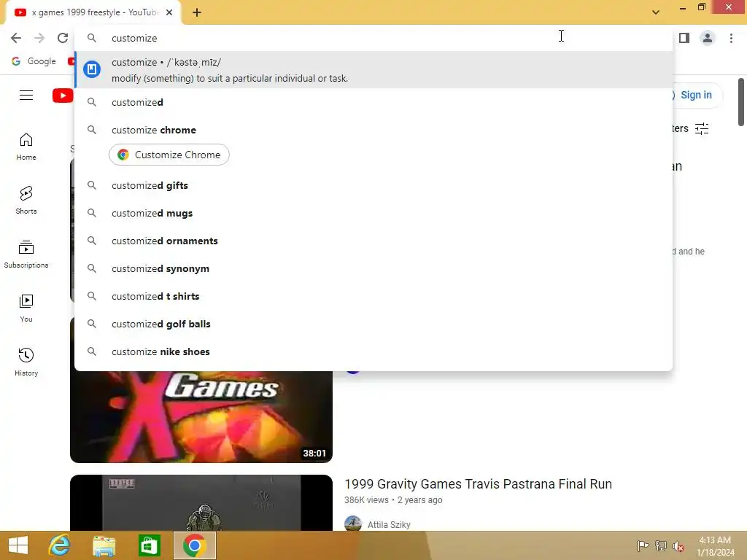747x560 pixels.
Task: Select the 'customize nike shoes' suggestion
Action: (374, 351)
